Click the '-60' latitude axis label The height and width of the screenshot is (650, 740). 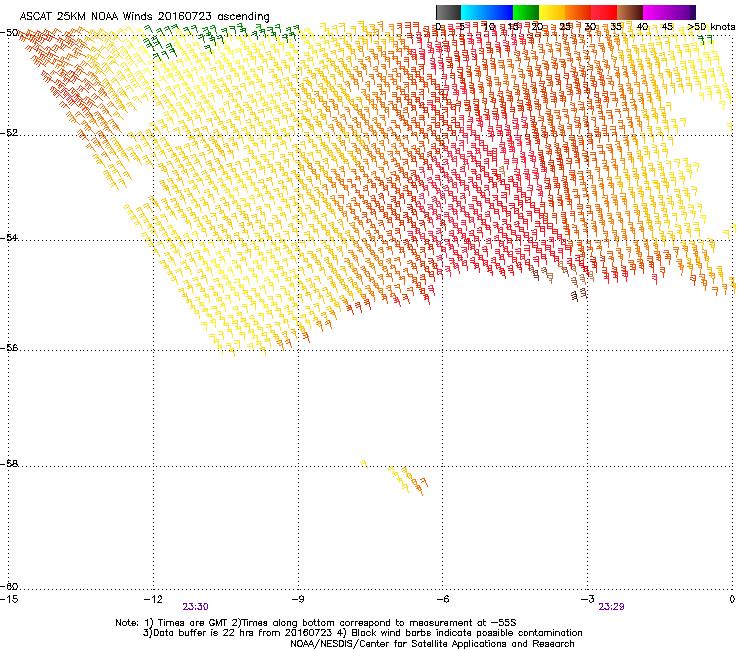[x=9, y=586]
